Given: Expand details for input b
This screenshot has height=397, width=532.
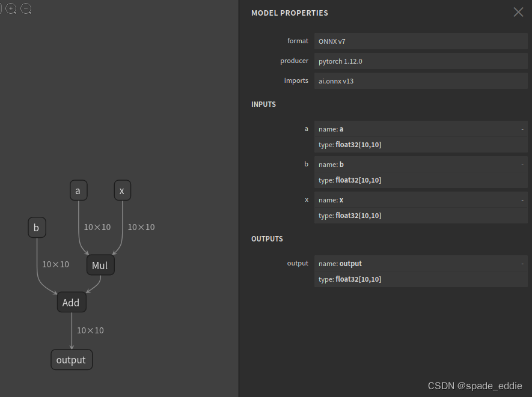Looking at the screenshot, I should (x=522, y=165).
